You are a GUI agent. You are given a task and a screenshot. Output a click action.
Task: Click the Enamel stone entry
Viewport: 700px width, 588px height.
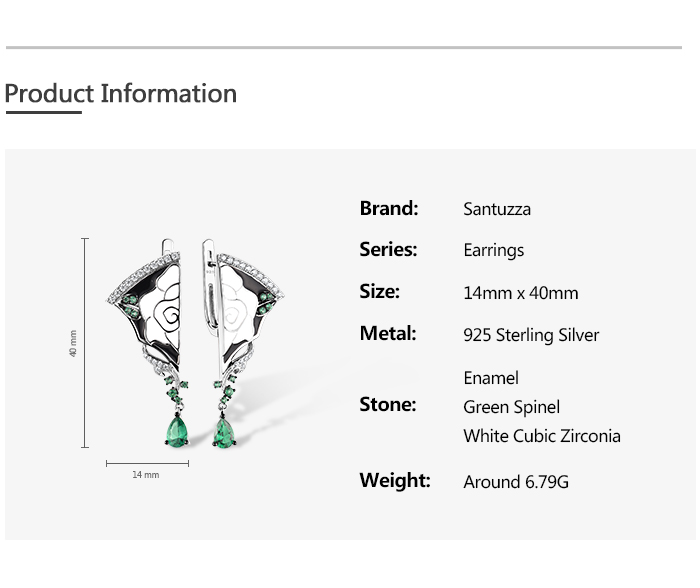coord(491,378)
